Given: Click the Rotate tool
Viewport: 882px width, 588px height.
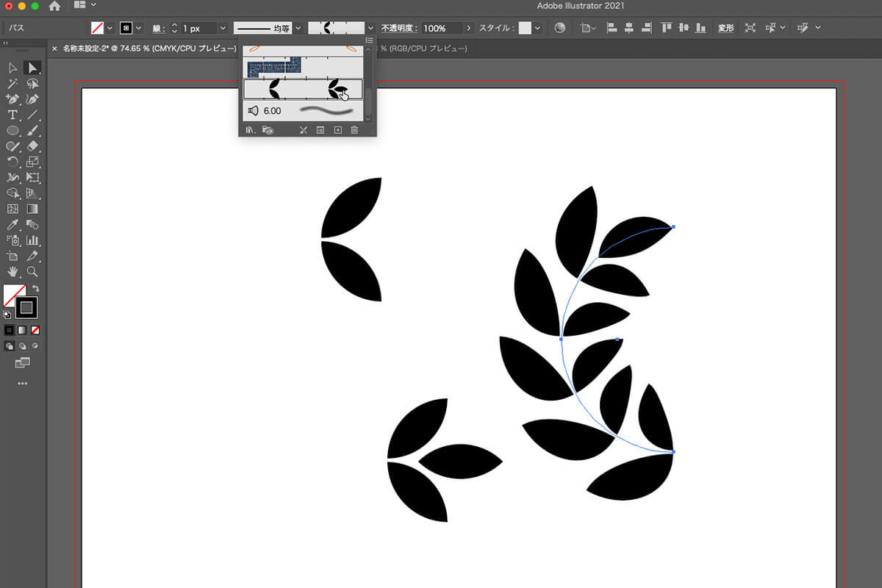Looking at the screenshot, I should pos(12,162).
